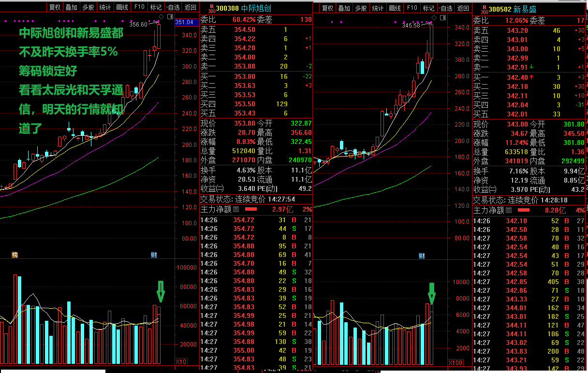Remove 新易盛 via -自选 button

point(446,8)
